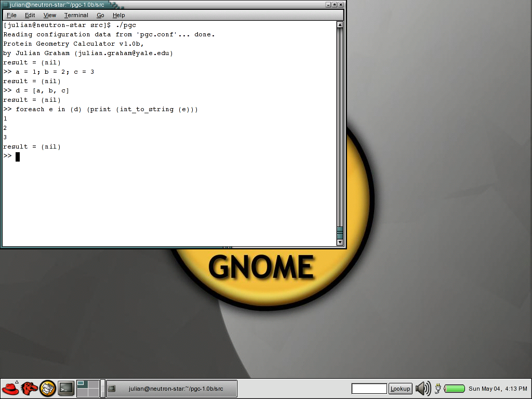Click the 'd = [a, b, c]' line
532x399 pixels.
36,90
